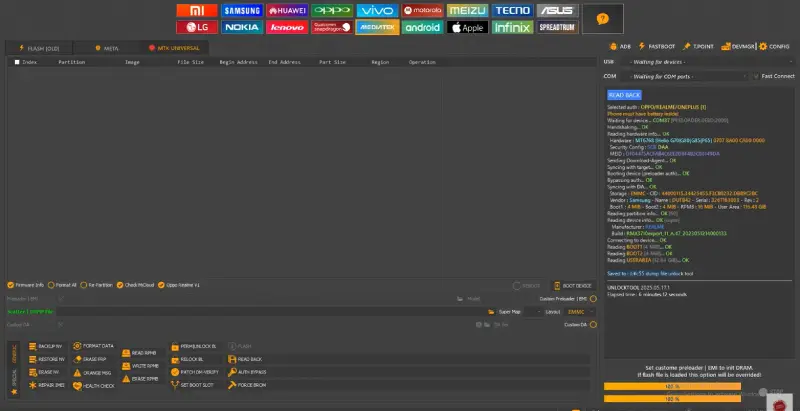Select the Infinix brand logo
800x411 pixels.
[513, 27]
